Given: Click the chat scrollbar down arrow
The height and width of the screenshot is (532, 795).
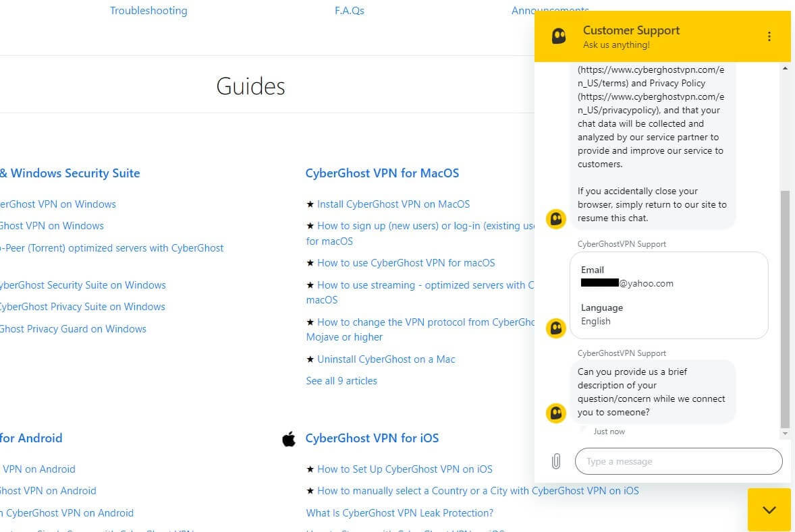Looking at the screenshot, I should (x=785, y=432).
